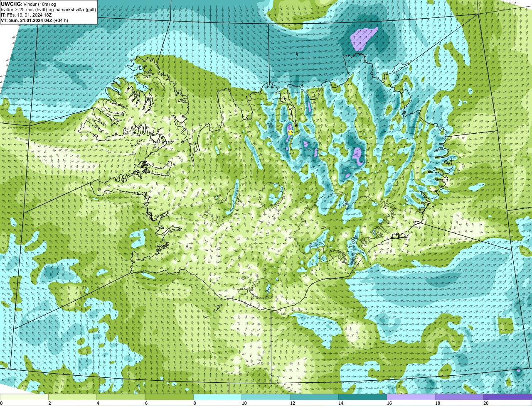This screenshot has height=406, width=532.
Task: Click the 12–14 m/s teal legend swatch
Action: click(314, 397)
